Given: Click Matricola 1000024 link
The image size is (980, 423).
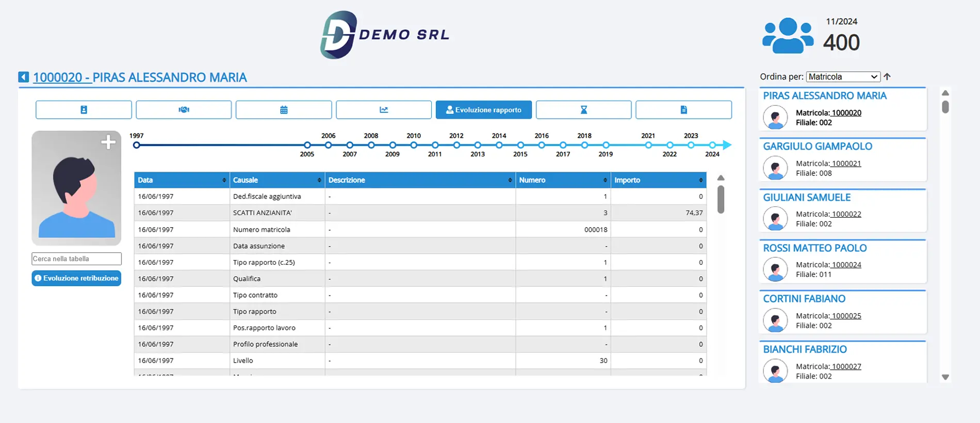Looking at the screenshot, I should pos(846,265).
